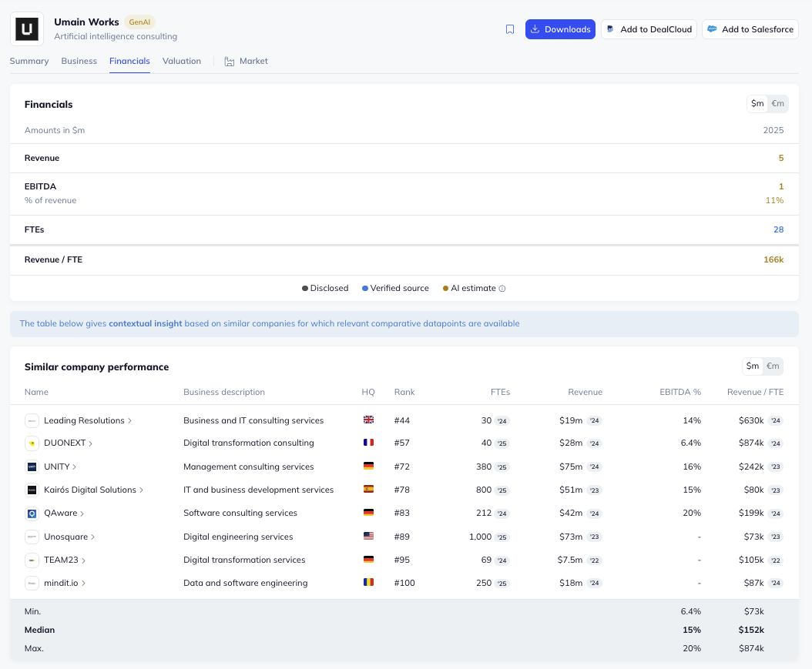Click the AI estimate info icon
Screen dimensions: 812x669
click(502, 289)
